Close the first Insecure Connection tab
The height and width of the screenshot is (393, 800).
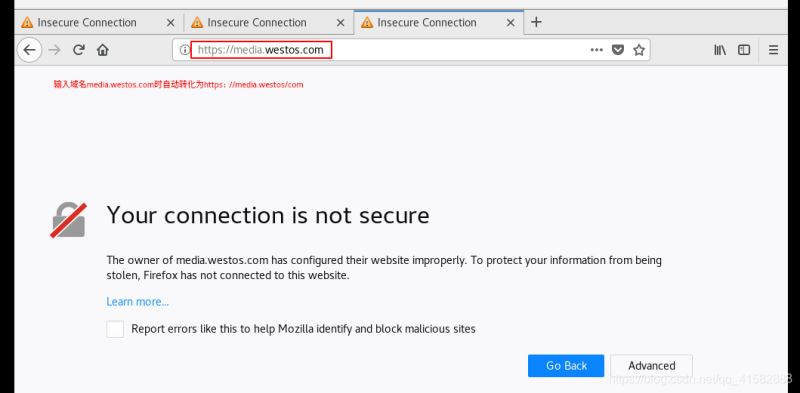pos(170,23)
